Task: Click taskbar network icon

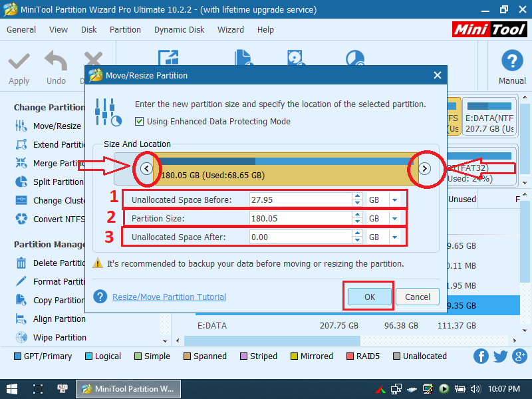Action: point(396,389)
